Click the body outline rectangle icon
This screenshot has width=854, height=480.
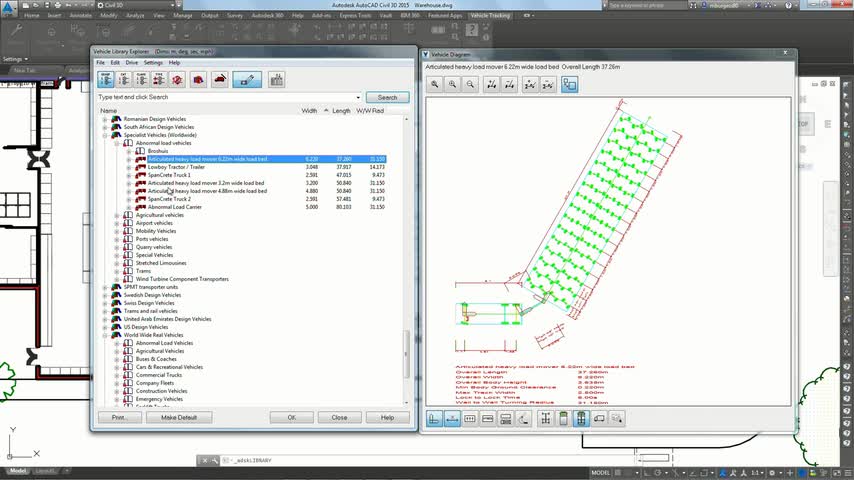pyautogui.click(x=487, y=418)
